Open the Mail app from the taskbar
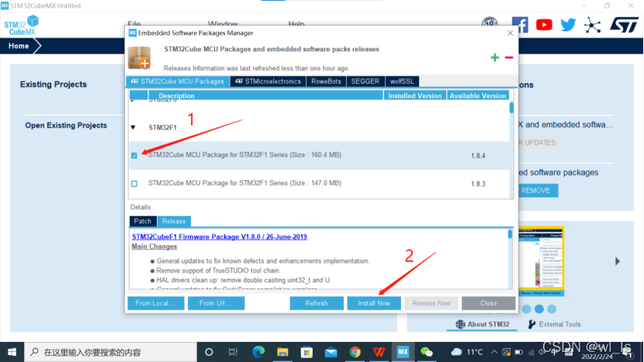The height and width of the screenshot is (362, 644). click(331, 352)
